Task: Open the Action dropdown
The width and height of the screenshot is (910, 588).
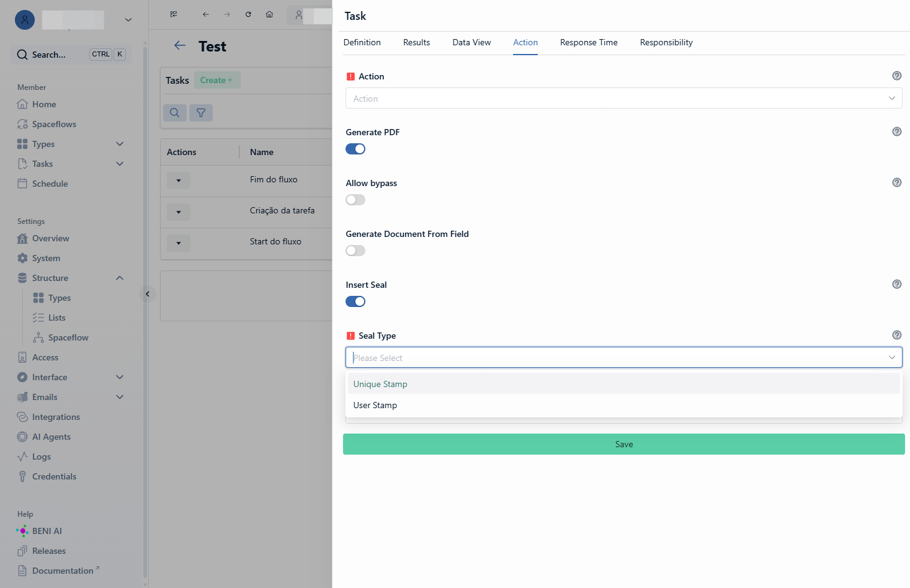Action: (623, 98)
